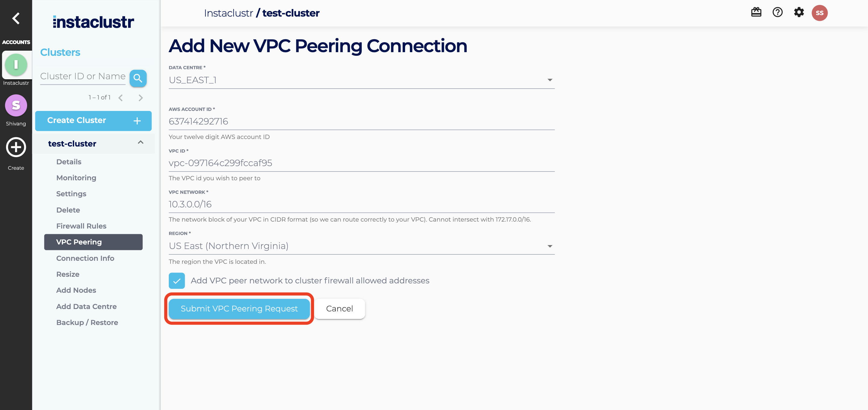Go to Connection Info page

click(x=85, y=258)
